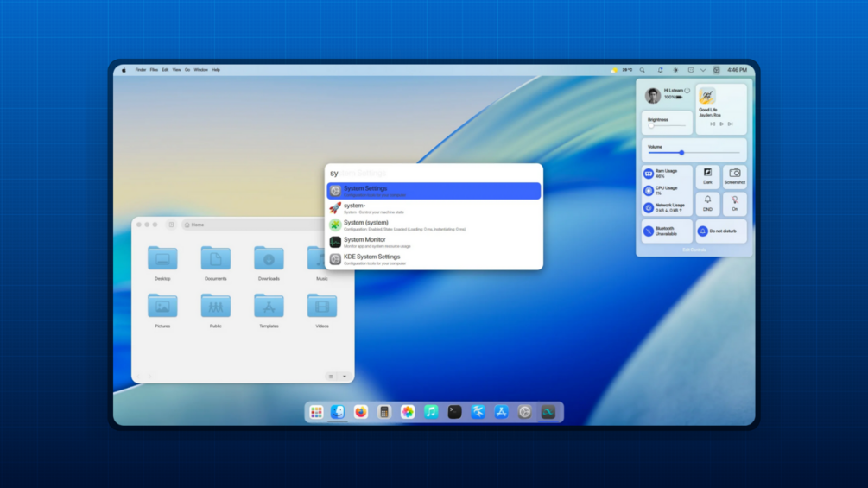Skip to the previous track
Viewport: 868px width, 488px height.
pyautogui.click(x=713, y=124)
